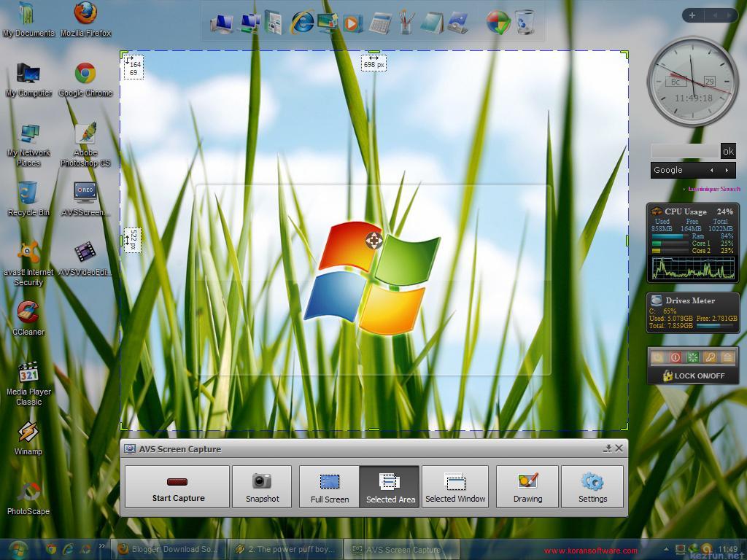Screen dimensions: 747x560
Task: Toggle LOCK ON/OFF on the gadget
Action: pos(694,376)
